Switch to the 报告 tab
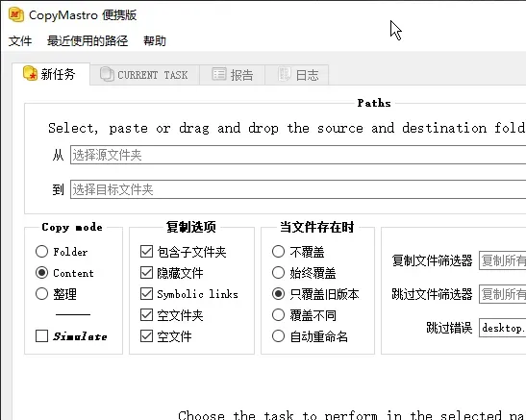This screenshot has width=526, height=420. point(232,75)
